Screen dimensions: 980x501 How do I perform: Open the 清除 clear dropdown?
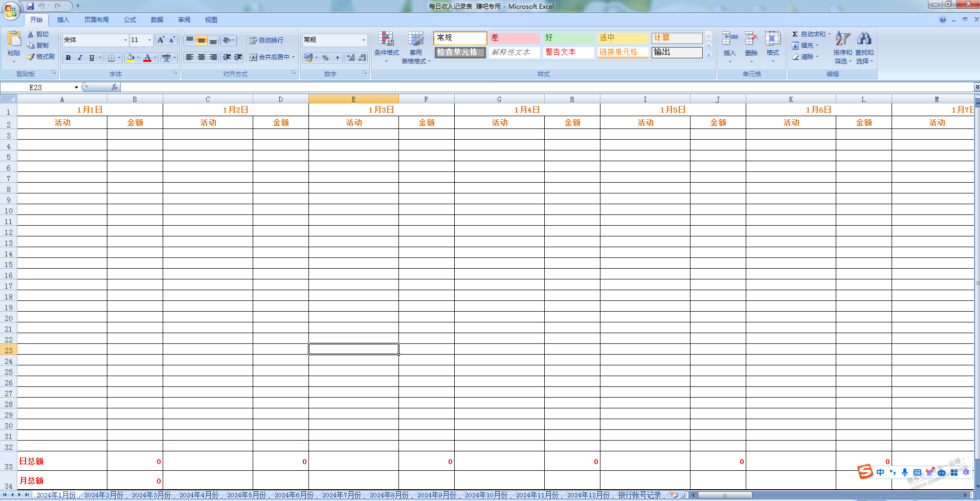pyautogui.click(x=805, y=57)
